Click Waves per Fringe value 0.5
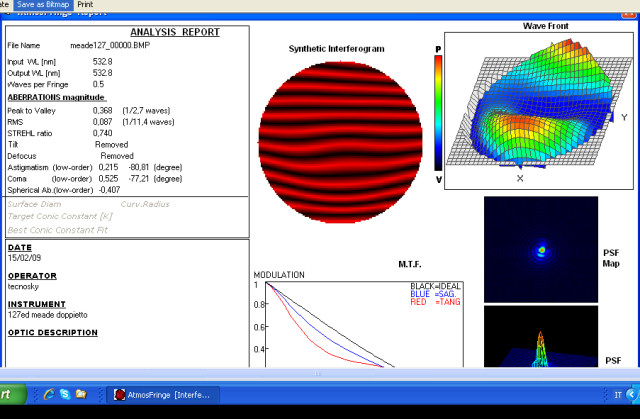 pos(98,84)
